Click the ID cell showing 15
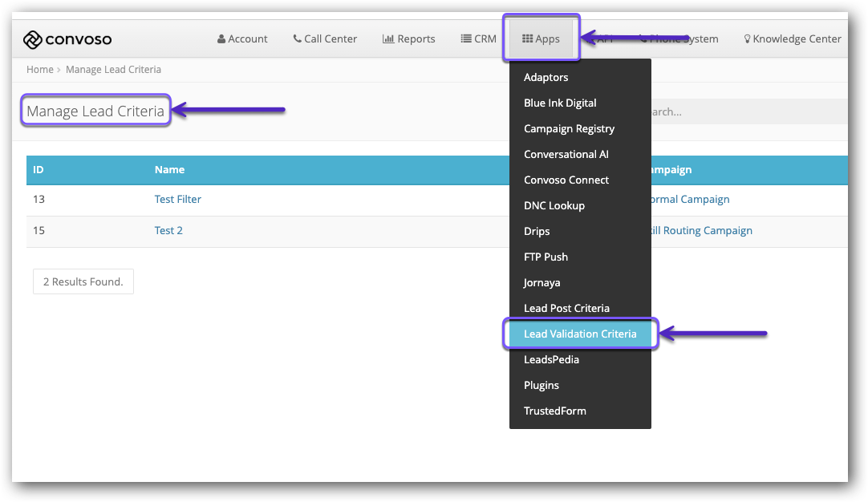This screenshot has height=502, width=868. point(39,231)
